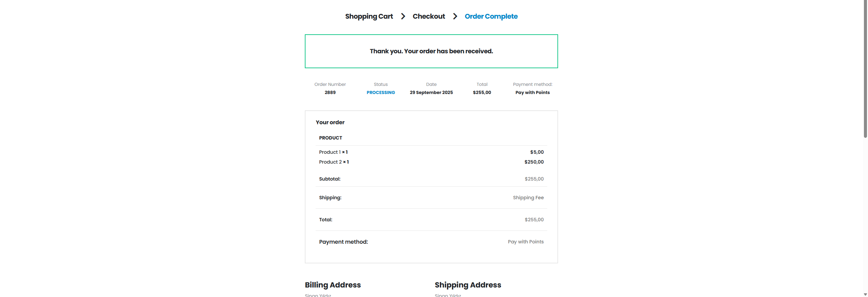Click the PRODUCT column header
This screenshot has height=297, width=868.
[330, 138]
